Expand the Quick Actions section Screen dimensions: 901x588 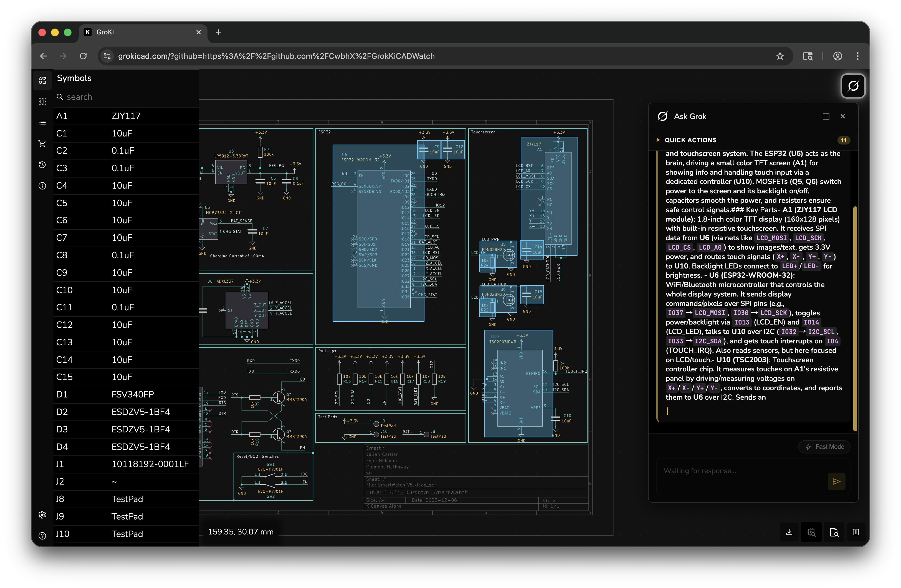(690, 140)
